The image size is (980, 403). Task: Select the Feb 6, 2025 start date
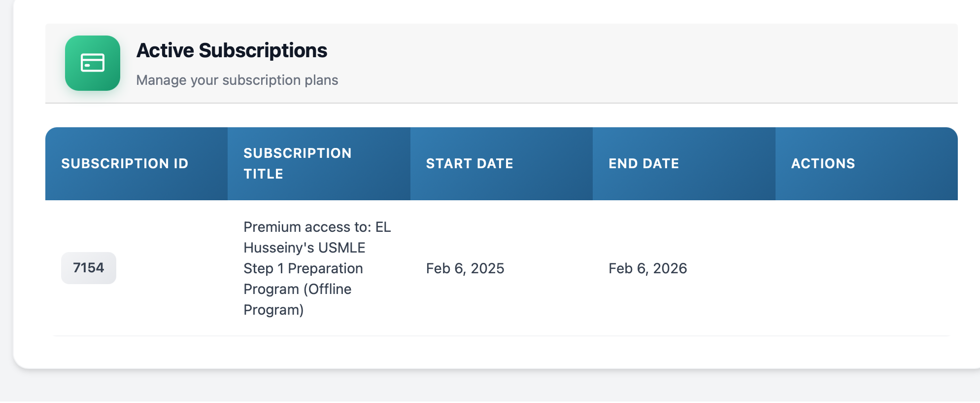pyautogui.click(x=465, y=268)
